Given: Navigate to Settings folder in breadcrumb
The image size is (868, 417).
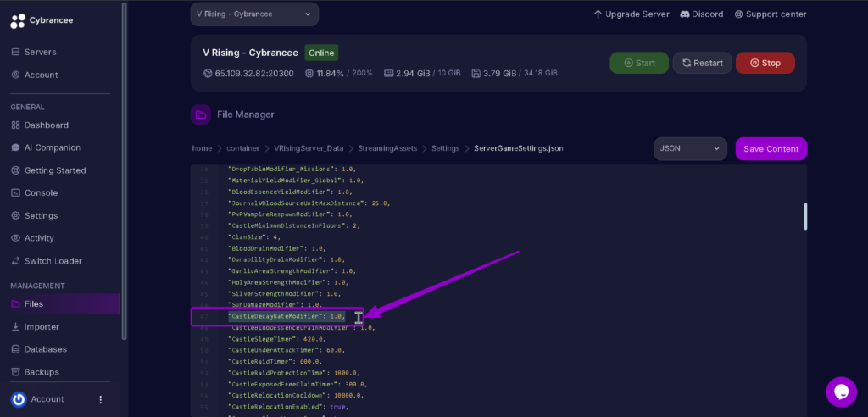Looking at the screenshot, I should pos(446,148).
